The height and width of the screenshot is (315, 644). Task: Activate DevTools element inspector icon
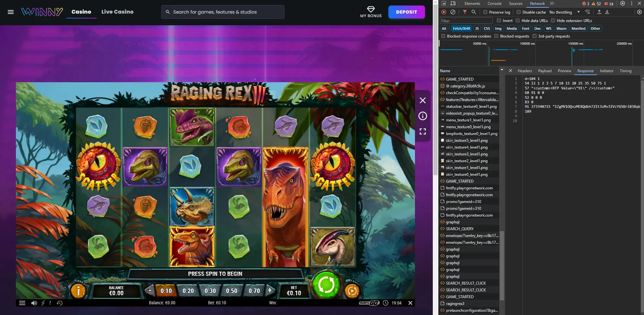pos(444,4)
